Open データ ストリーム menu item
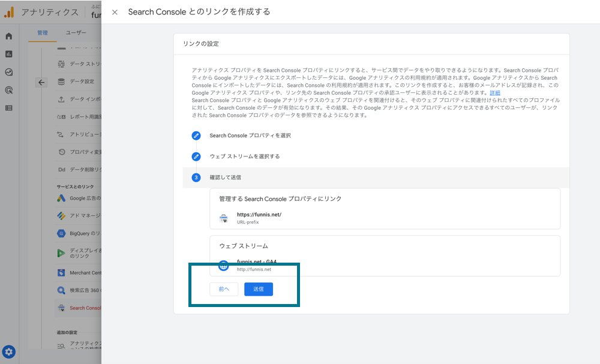This screenshot has width=600, height=364. [79, 64]
